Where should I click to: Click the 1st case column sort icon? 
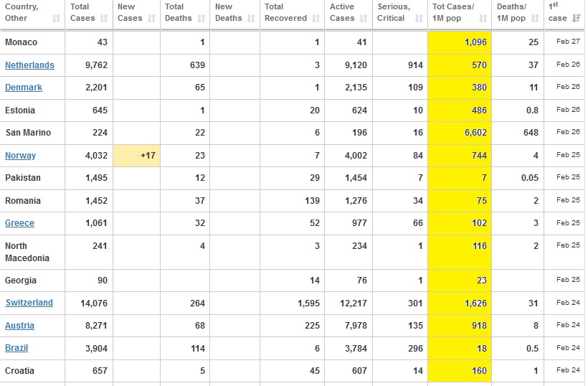coord(576,18)
